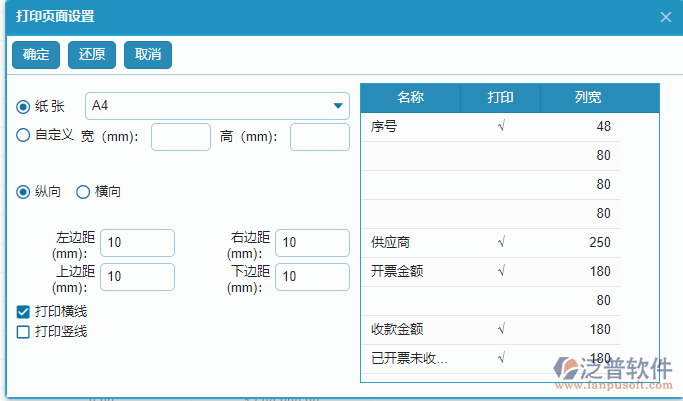This screenshot has height=401, width=683.
Task: Click the 取消 cancel button
Action: tap(148, 55)
